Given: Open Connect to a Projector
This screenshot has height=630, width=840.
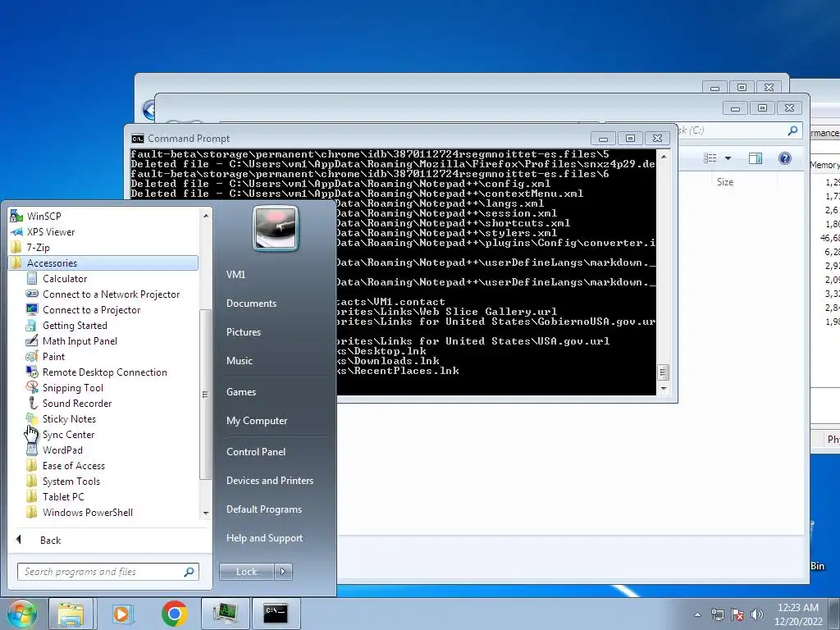Looking at the screenshot, I should (x=91, y=309).
